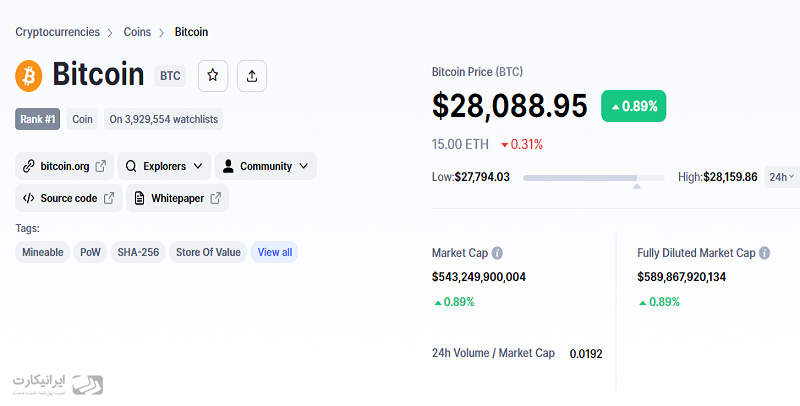
Task: Open info icon next to Market Cap
Action: (497, 253)
